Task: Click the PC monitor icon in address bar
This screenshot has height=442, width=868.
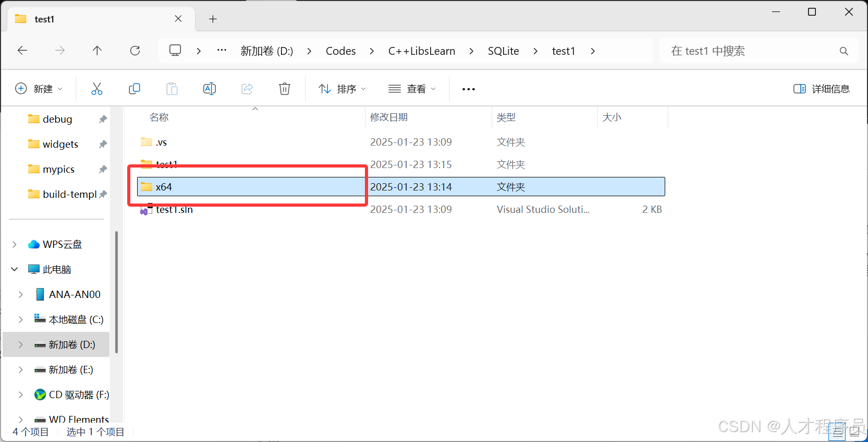Action: [175, 51]
